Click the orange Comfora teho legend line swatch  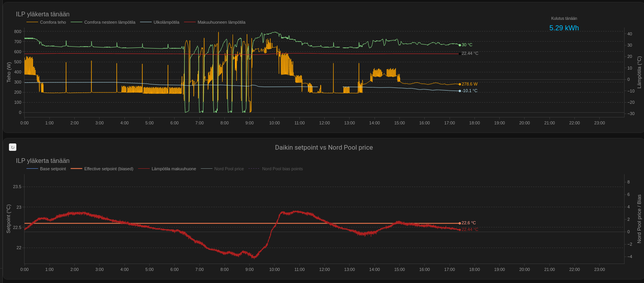click(x=32, y=22)
